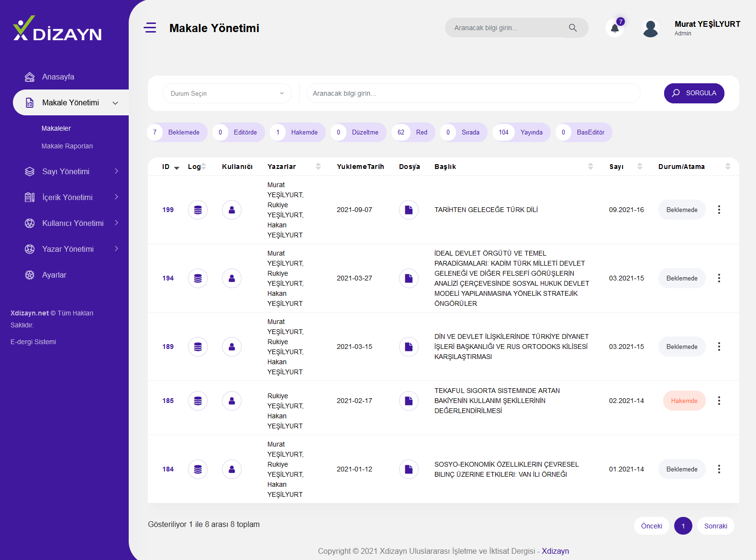Open Makale Raporları submenu item
The width and height of the screenshot is (756, 560).
tap(67, 146)
